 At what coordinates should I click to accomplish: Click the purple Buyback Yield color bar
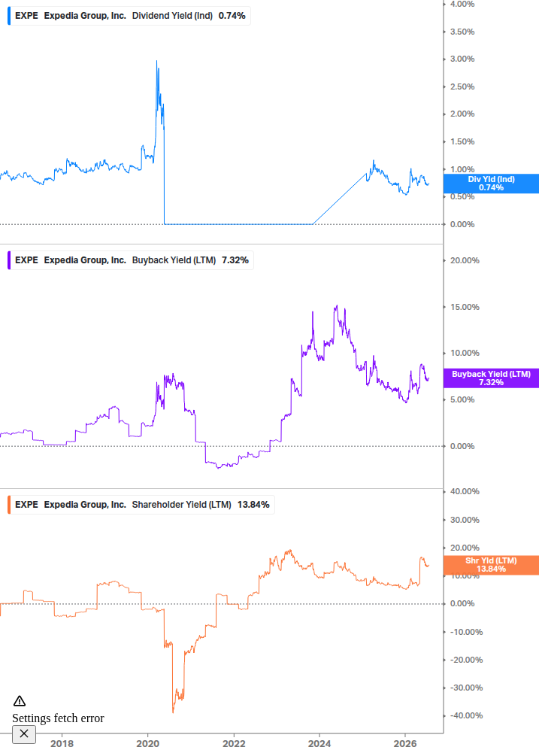[9, 260]
